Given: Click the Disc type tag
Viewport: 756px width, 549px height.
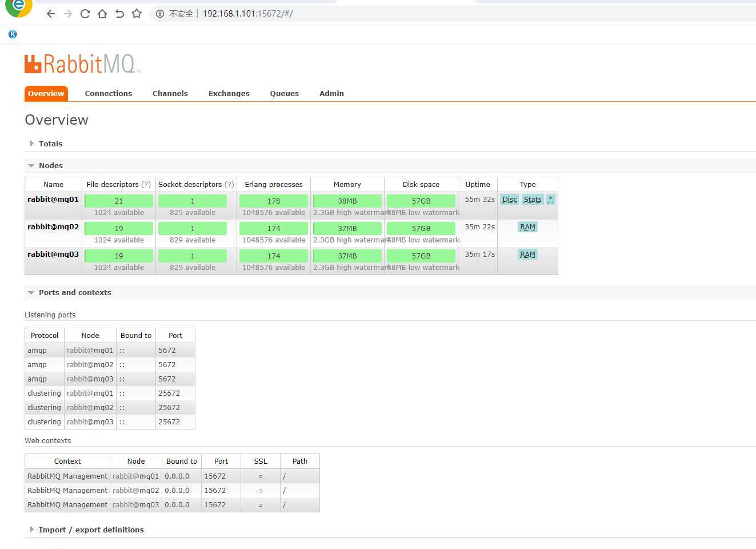Looking at the screenshot, I should click(510, 199).
